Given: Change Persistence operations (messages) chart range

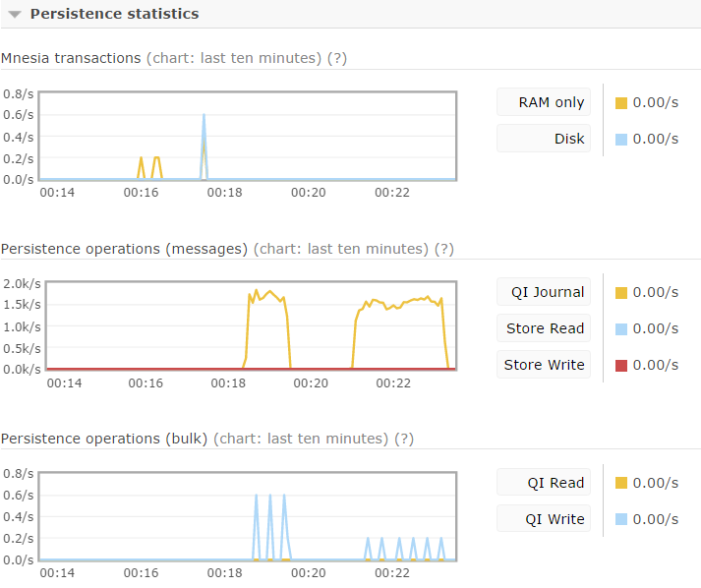Looking at the screenshot, I should pos(343,249).
